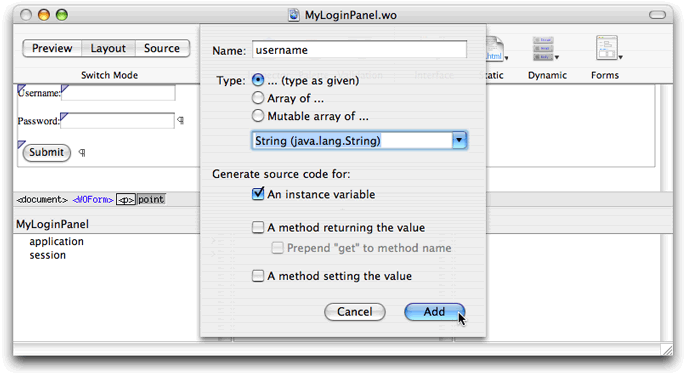This screenshot has height=378, width=687.
Task: Click the MyLoginPanel component header
Action: tap(53, 224)
